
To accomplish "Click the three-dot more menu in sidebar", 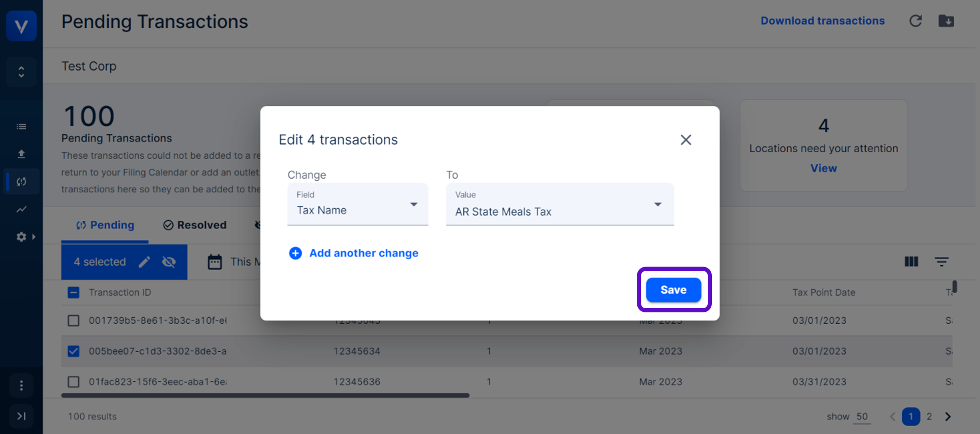I will point(21,386).
